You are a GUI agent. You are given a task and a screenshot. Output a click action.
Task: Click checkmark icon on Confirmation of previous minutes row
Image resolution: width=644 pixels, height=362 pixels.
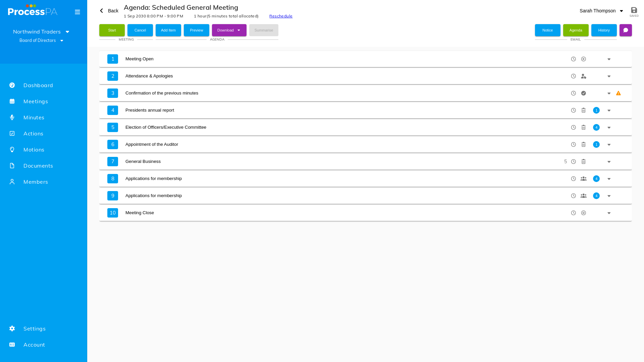(584, 93)
